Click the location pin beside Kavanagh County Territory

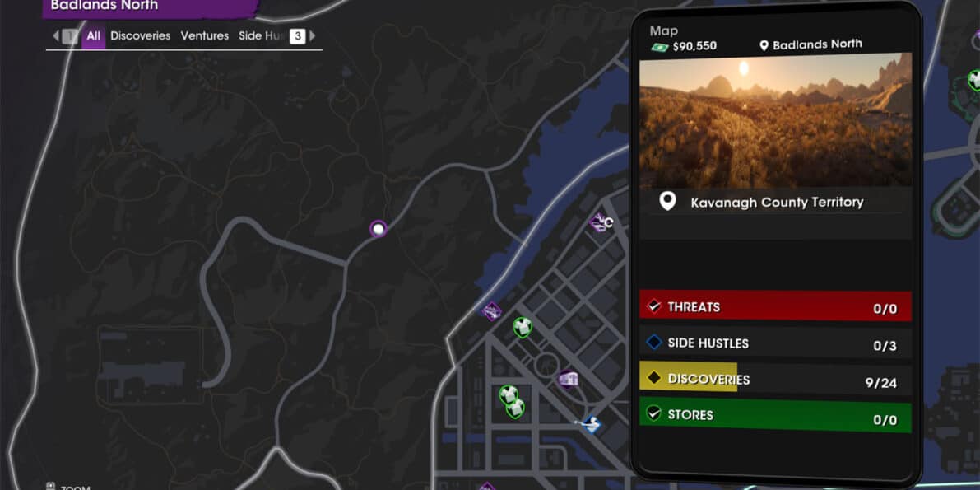pos(667,201)
